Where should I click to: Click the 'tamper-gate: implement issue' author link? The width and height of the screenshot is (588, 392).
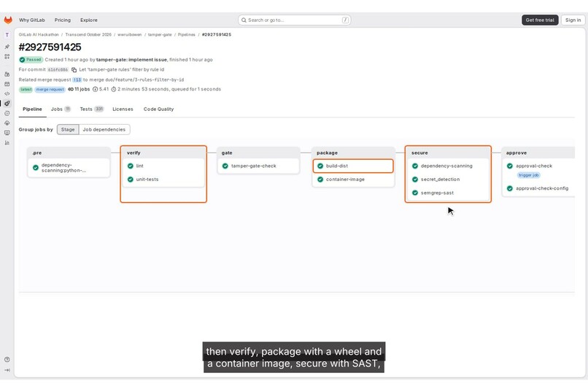tap(131, 60)
